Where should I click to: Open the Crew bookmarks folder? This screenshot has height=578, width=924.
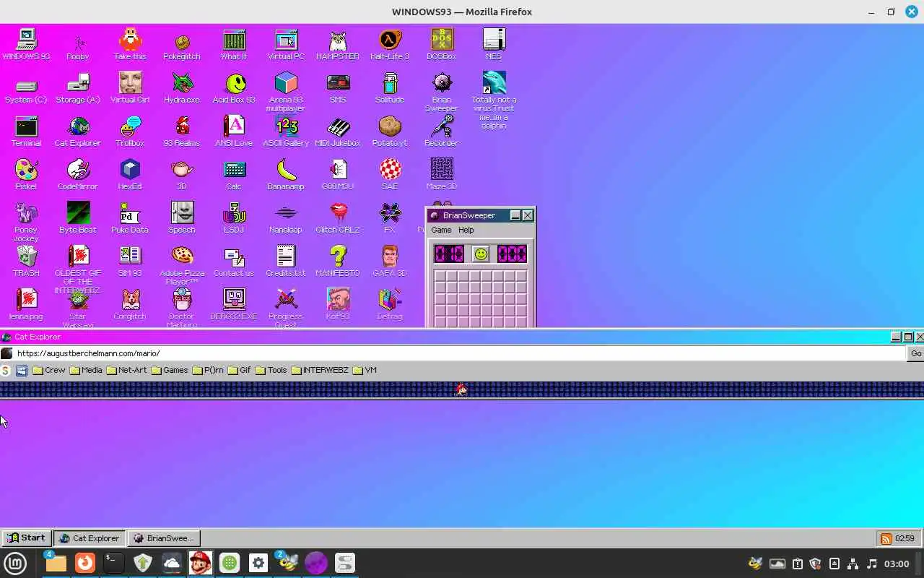tap(48, 370)
